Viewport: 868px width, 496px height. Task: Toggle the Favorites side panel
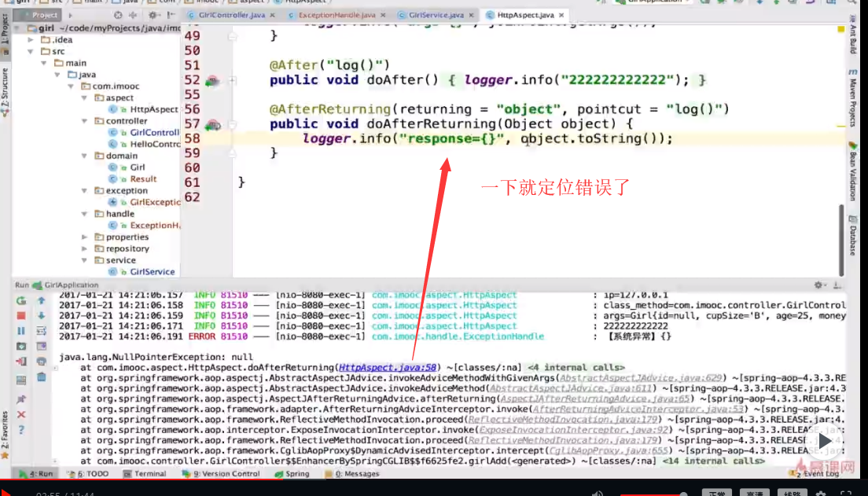pyautogui.click(x=5, y=435)
